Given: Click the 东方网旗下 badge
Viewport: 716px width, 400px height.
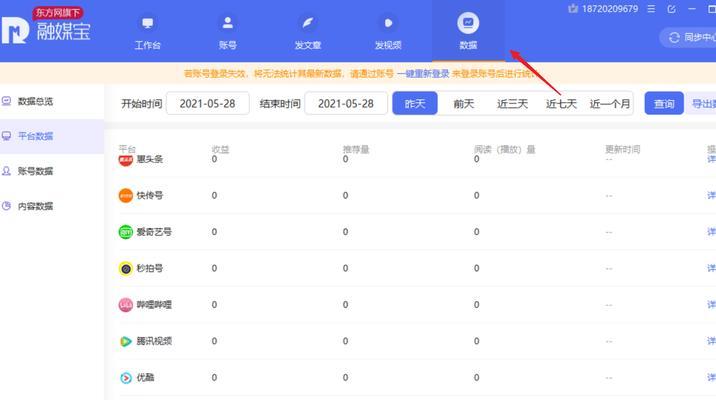Looking at the screenshot, I should [58, 13].
